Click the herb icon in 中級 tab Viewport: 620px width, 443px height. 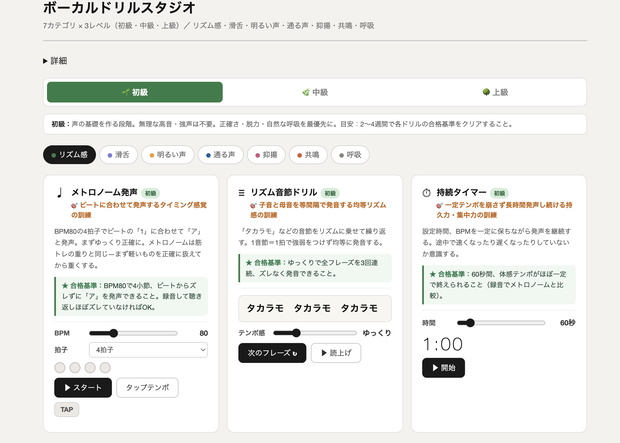(x=306, y=92)
